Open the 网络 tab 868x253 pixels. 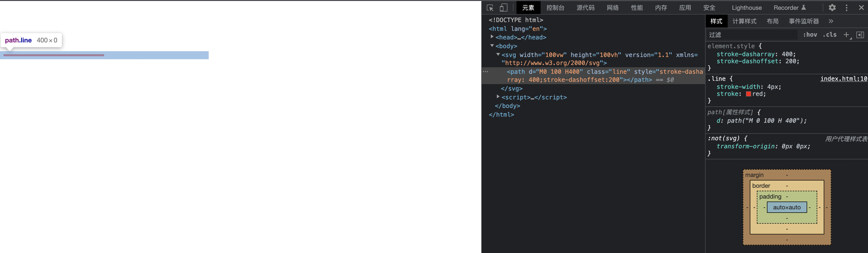(613, 8)
